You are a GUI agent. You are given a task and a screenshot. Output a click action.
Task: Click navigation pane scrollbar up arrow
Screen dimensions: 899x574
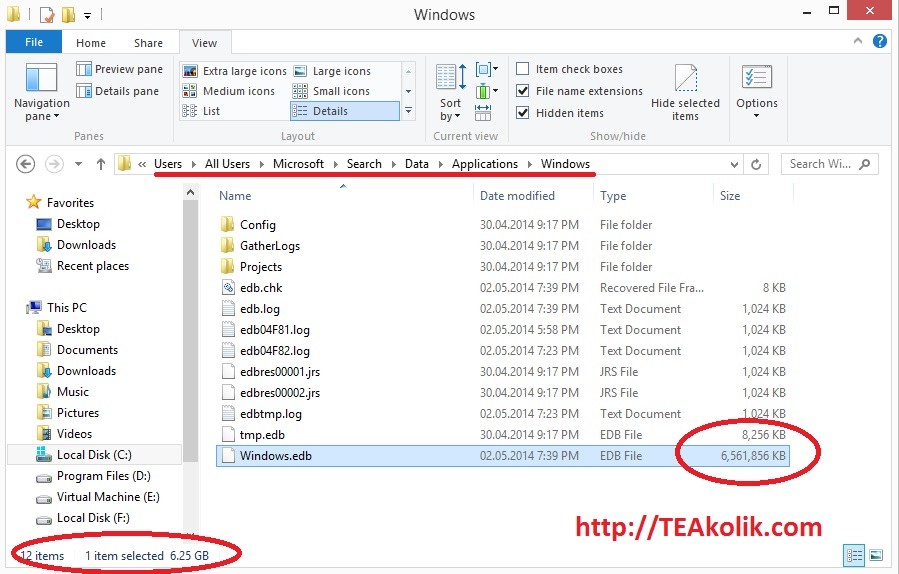(190, 193)
